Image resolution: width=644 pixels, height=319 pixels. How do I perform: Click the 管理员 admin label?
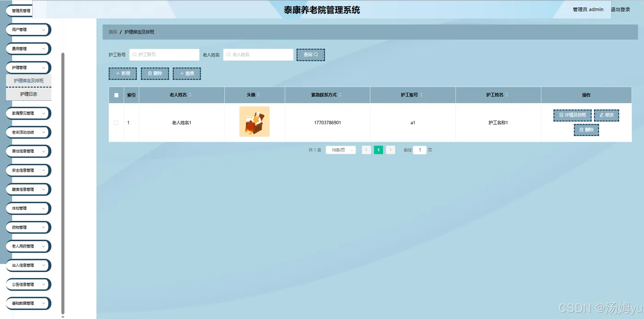click(588, 10)
